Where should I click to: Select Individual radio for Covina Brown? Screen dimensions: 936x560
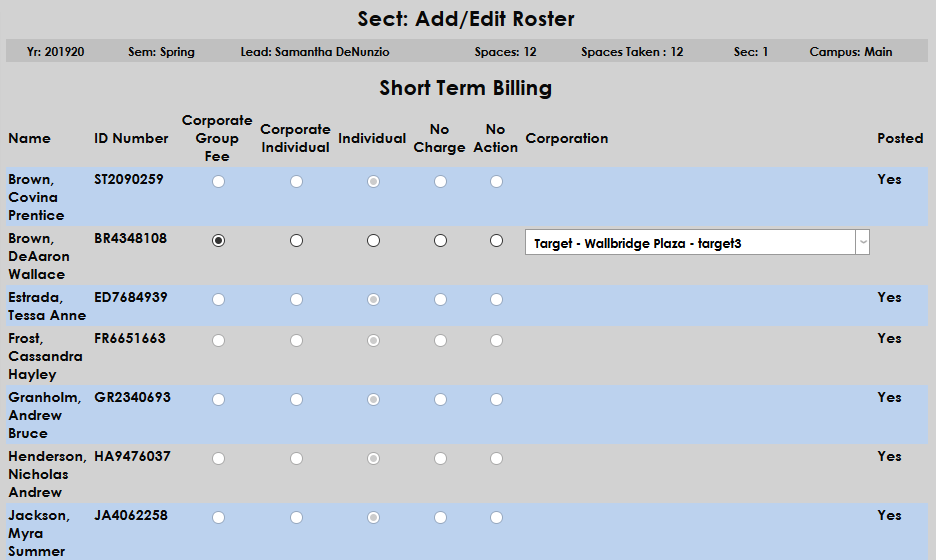pos(373,182)
